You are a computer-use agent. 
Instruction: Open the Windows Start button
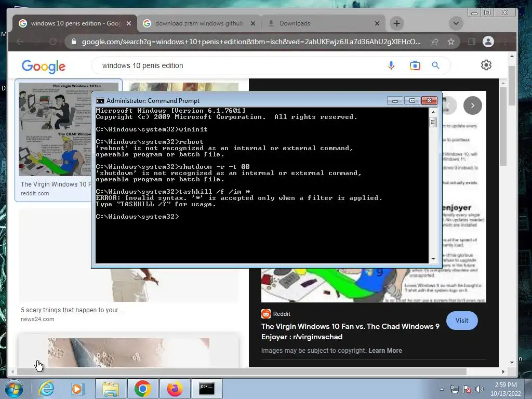pyautogui.click(x=14, y=389)
